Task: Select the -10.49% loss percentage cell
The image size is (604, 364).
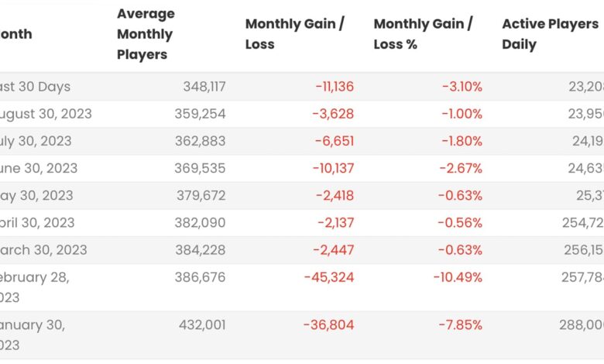Action: click(459, 277)
